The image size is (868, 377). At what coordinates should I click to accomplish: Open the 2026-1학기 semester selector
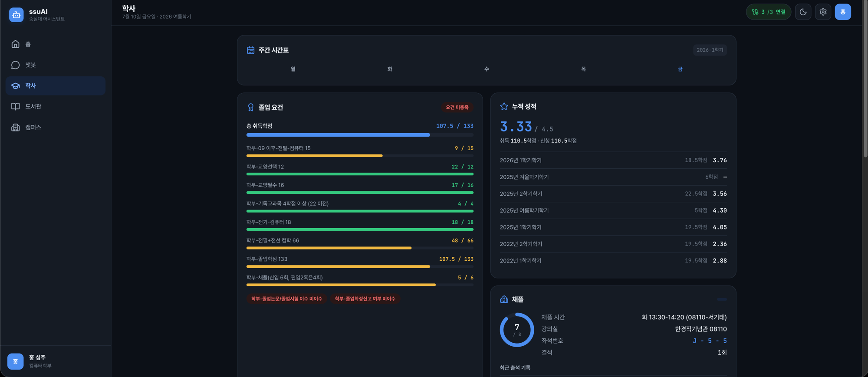710,50
